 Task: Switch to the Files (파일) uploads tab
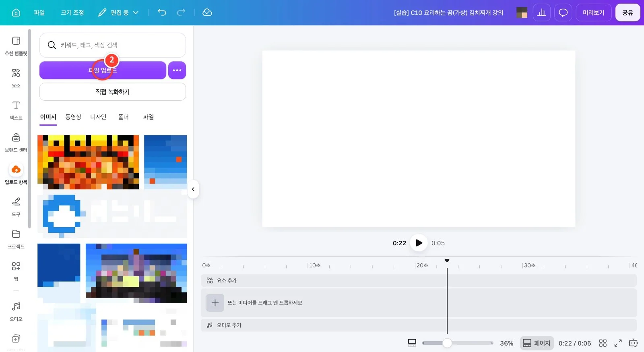tap(149, 117)
